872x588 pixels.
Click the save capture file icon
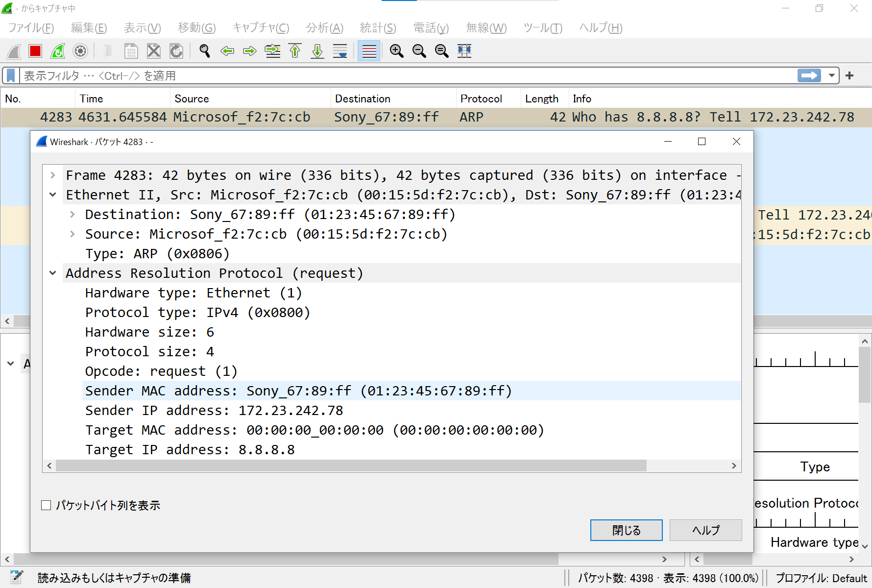point(131,51)
